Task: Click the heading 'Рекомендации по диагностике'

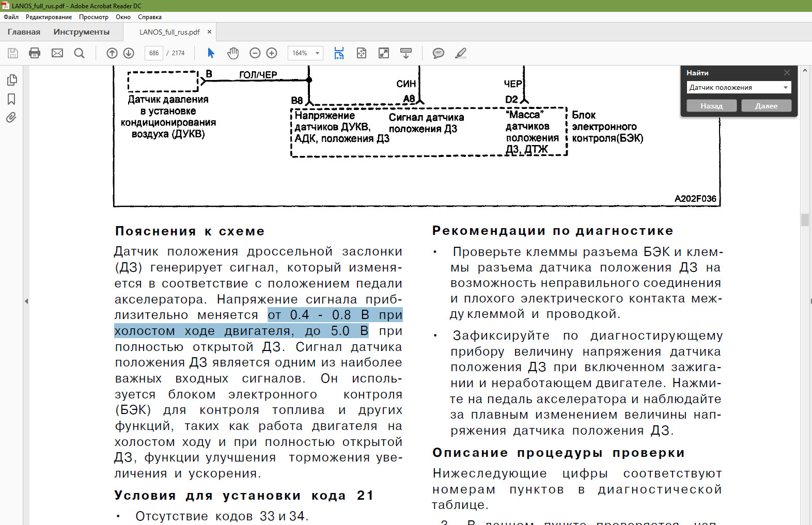Action: [553, 231]
